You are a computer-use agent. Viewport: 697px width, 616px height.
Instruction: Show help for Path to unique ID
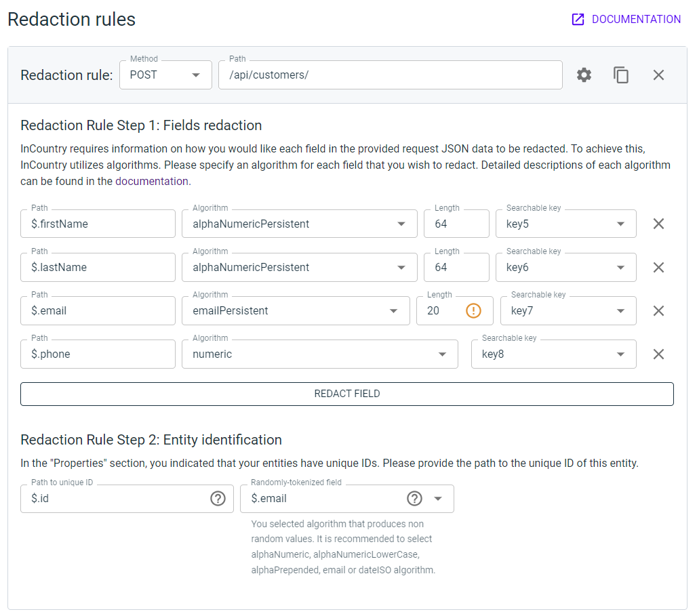click(x=218, y=499)
